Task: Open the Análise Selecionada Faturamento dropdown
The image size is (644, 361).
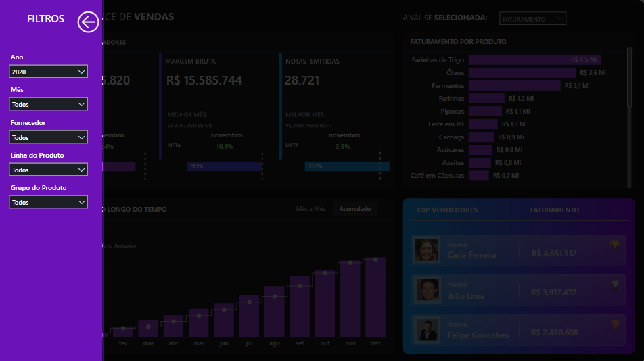Action: tap(532, 19)
